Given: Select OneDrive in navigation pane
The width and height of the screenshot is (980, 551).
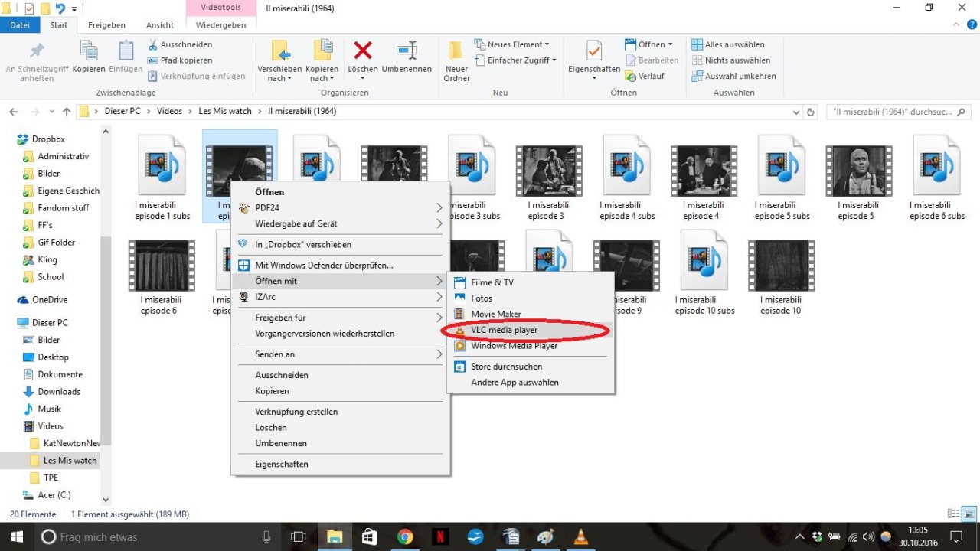Looking at the screenshot, I should pos(50,300).
